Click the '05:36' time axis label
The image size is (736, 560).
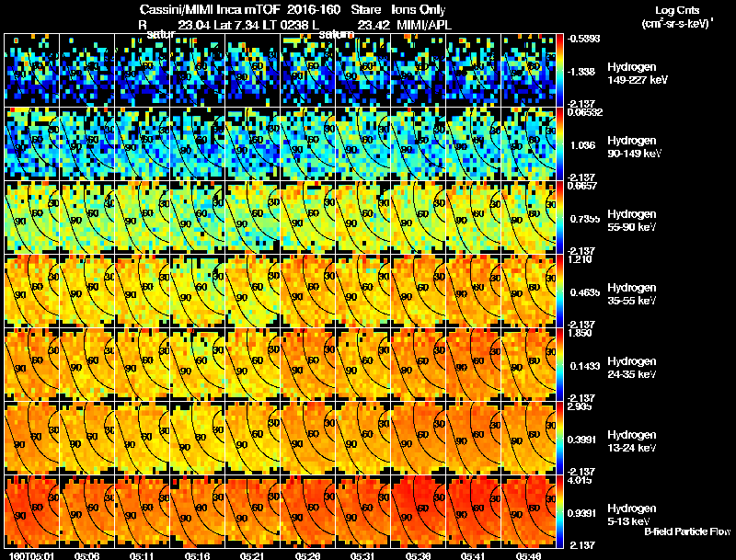pos(418,555)
